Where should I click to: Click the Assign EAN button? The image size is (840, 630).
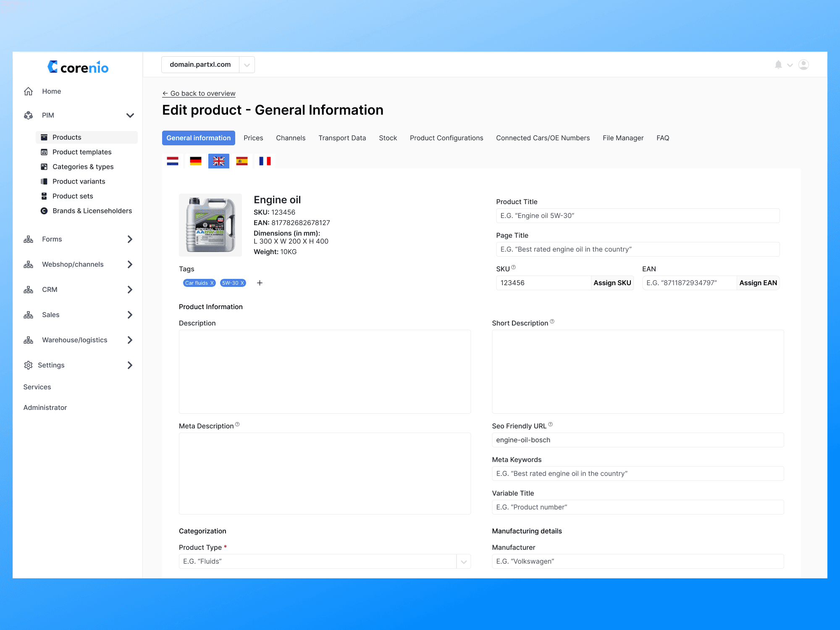point(758,283)
